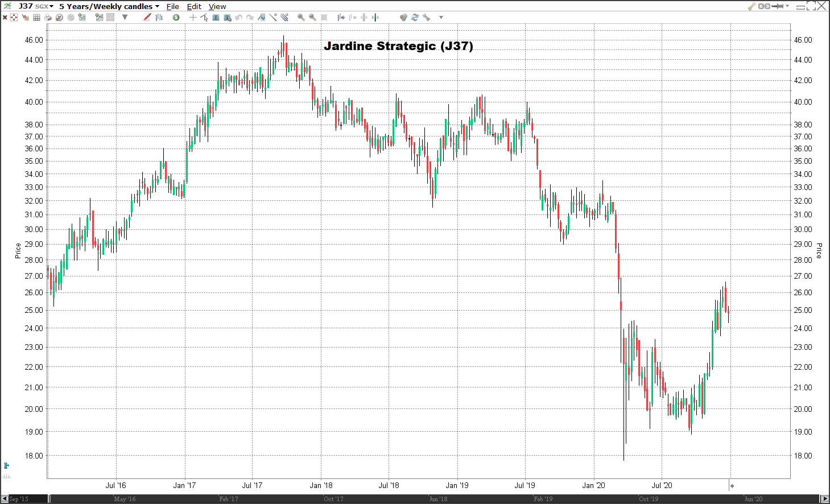Open the small dropdown arrow after the pushpin
The height and width of the screenshot is (504, 830).
click(x=787, y=6)
